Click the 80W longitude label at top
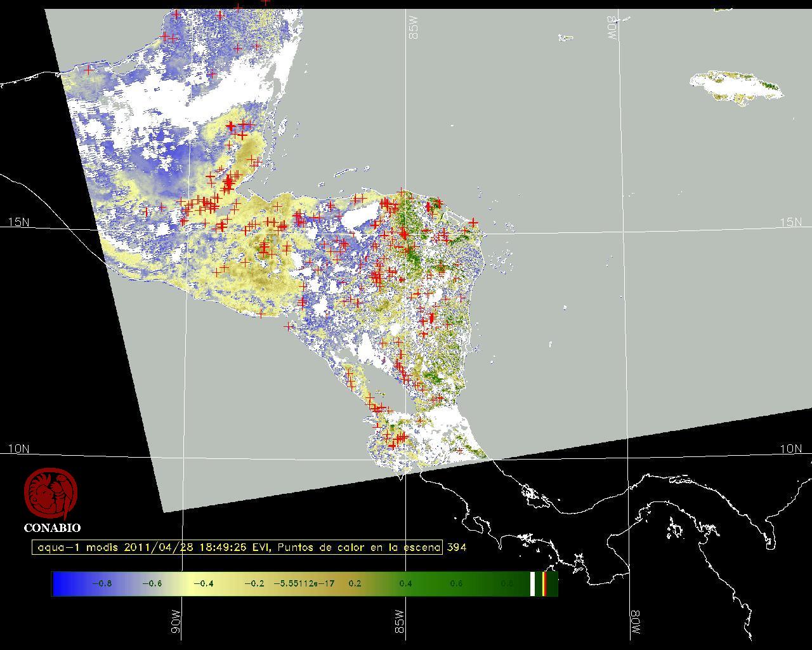The width and height of the screenshot is (812, 650). [x=612, y=28]
